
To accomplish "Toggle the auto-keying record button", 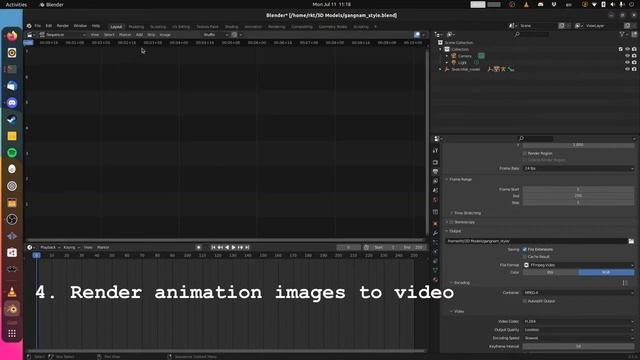I will click(199, 247).
